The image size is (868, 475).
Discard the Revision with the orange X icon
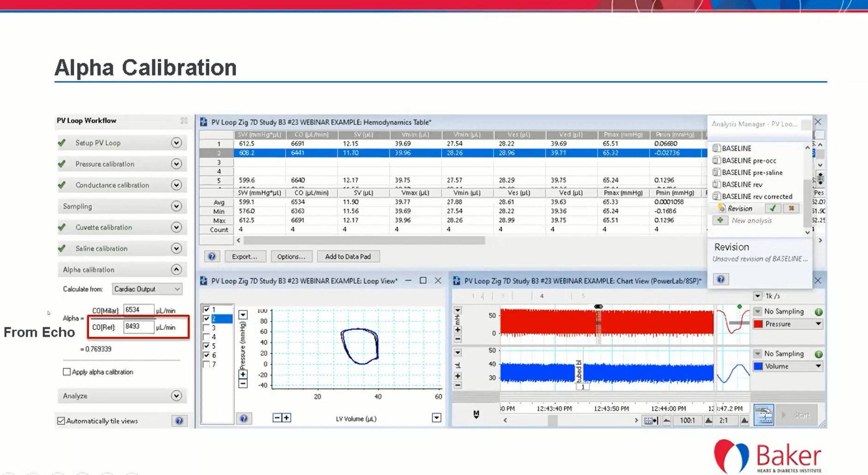tap(791, 209)
